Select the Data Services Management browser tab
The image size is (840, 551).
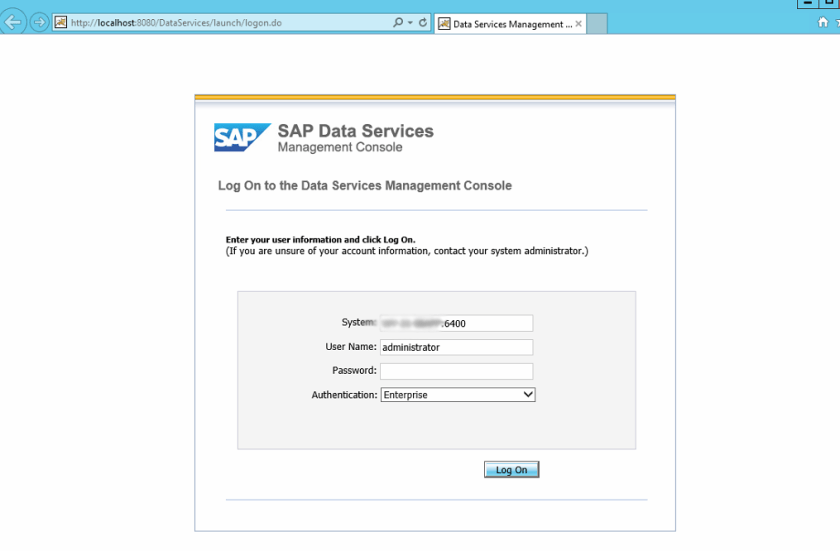510,24
